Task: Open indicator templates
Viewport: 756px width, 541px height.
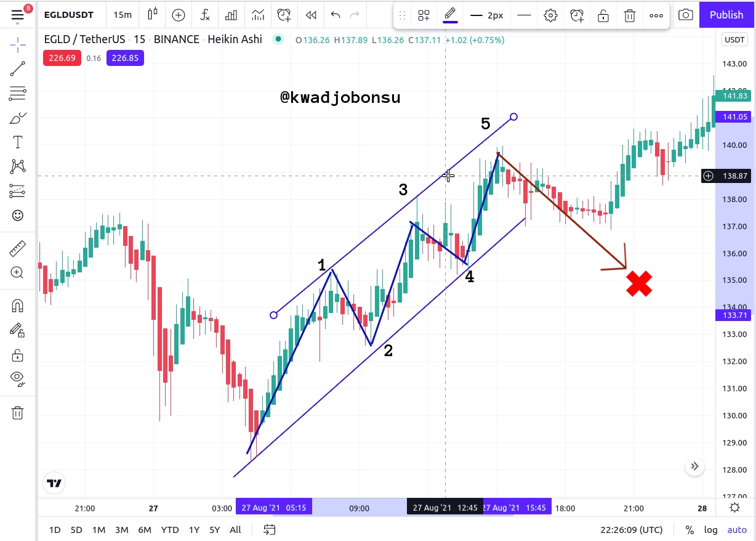Action: (258, 15)
